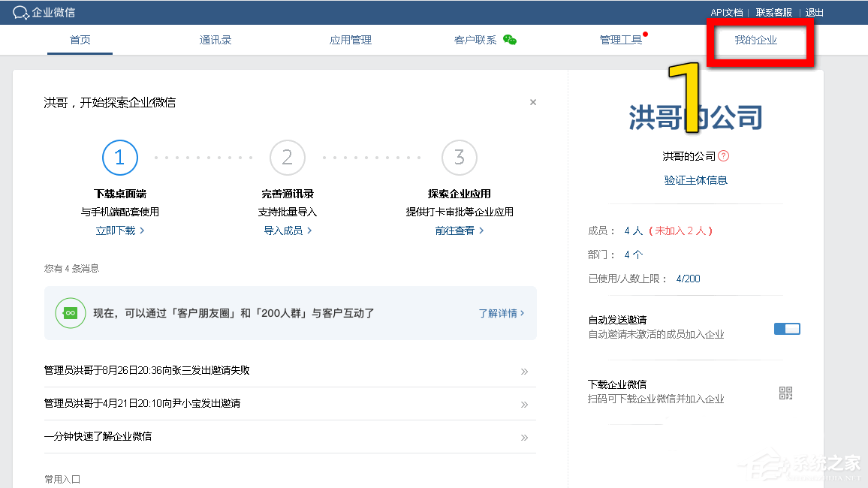Expand the 一分钟快速了解企业微信 entry
The height and width of the screenshot is (488, 868).
[523, 436]
